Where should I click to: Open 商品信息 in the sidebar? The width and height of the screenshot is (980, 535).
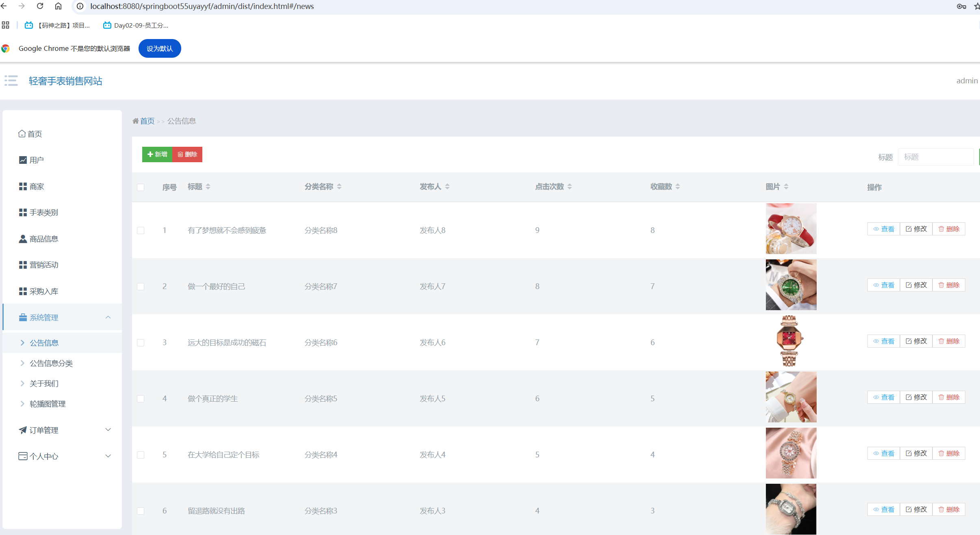43,239
